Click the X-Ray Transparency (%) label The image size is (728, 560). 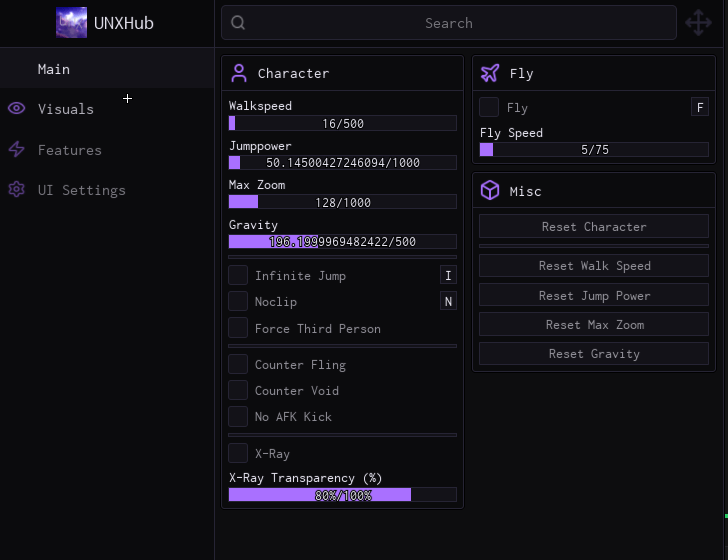click(305, 478)
